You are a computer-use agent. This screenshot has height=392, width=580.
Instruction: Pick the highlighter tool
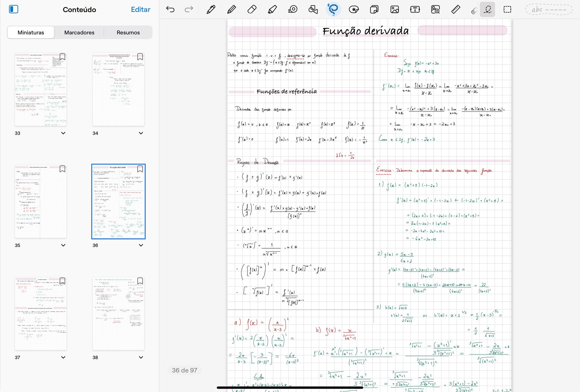272,10
